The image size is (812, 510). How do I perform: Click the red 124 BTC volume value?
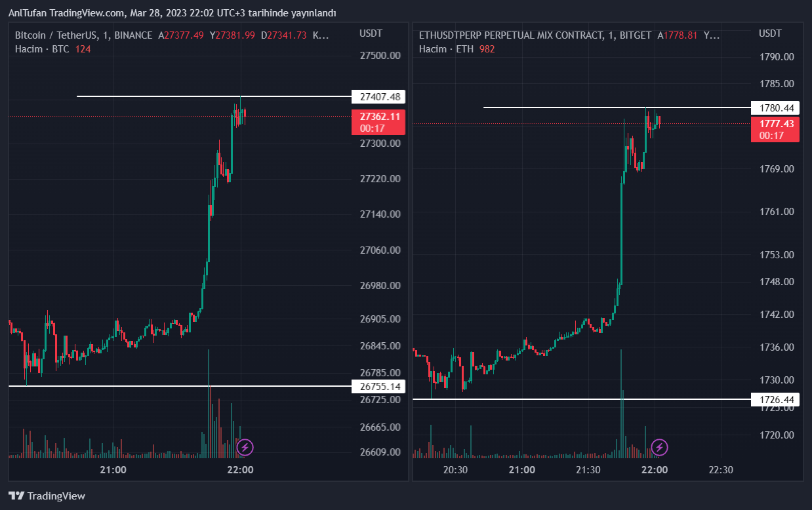83,49
